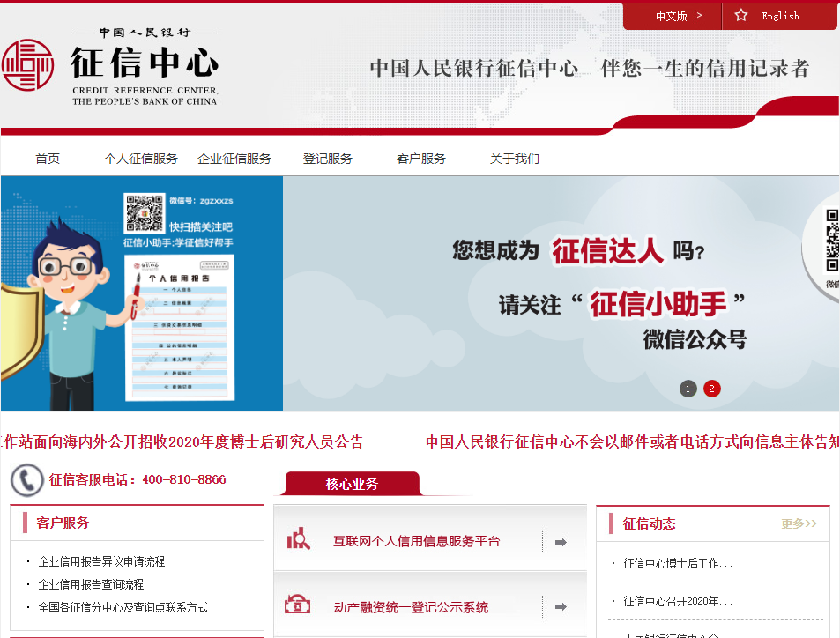Open the 个人征信服务 menu
The width and height of the screenshot is (840, 638).
pyautogui.click(x=141, y=159)
